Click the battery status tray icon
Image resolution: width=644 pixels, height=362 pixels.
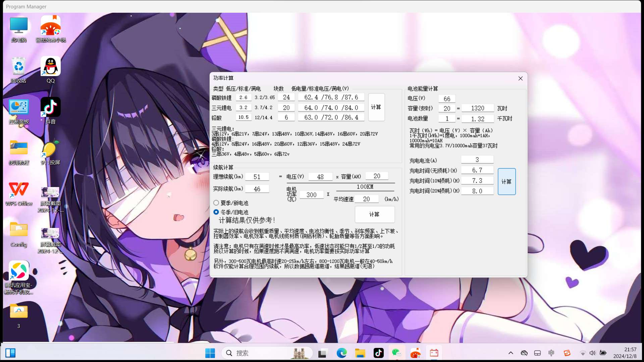point(603,353)
